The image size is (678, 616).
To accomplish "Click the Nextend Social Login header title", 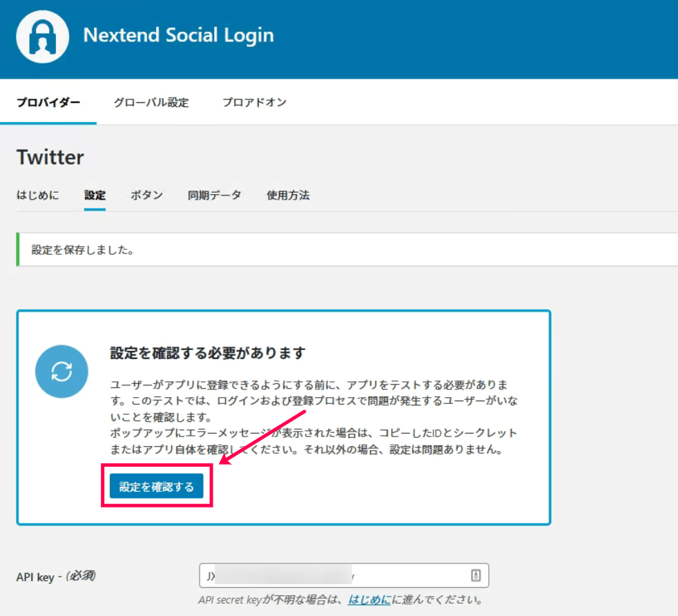I will point(178,35).
